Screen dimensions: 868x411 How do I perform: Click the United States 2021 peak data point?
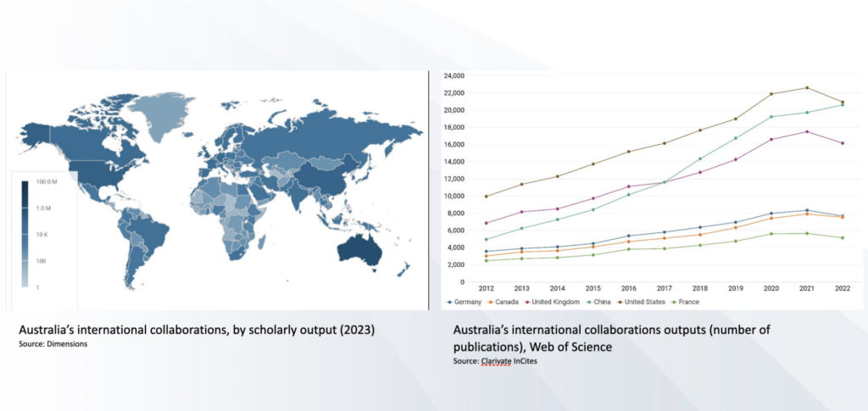(806, 87)
